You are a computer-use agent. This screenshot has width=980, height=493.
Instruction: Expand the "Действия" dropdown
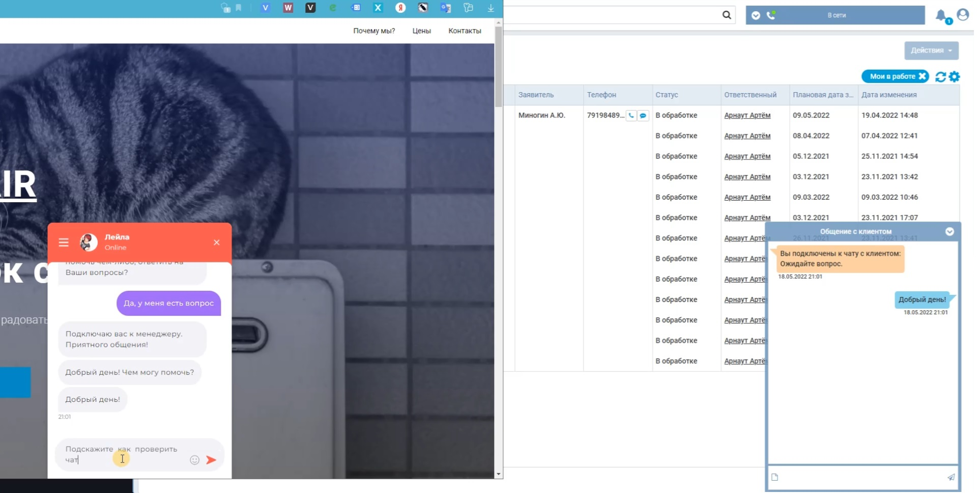(x=931, y=50)
